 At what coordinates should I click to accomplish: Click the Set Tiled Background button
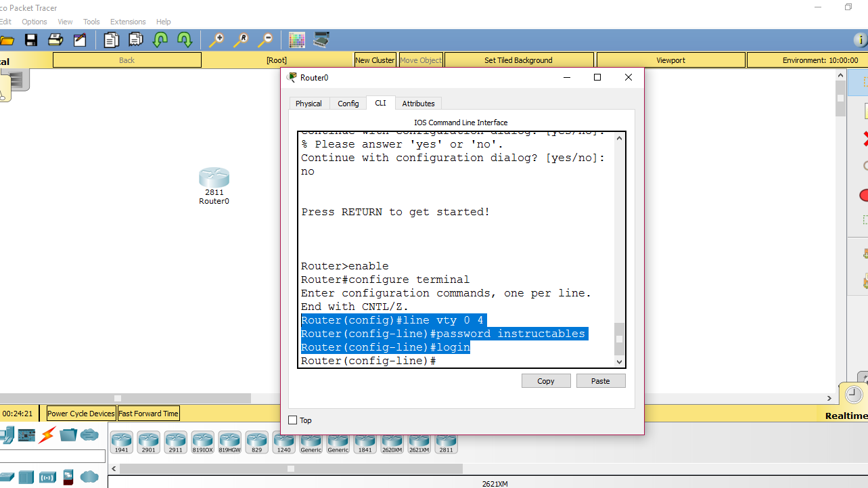[x=518, y=60]
